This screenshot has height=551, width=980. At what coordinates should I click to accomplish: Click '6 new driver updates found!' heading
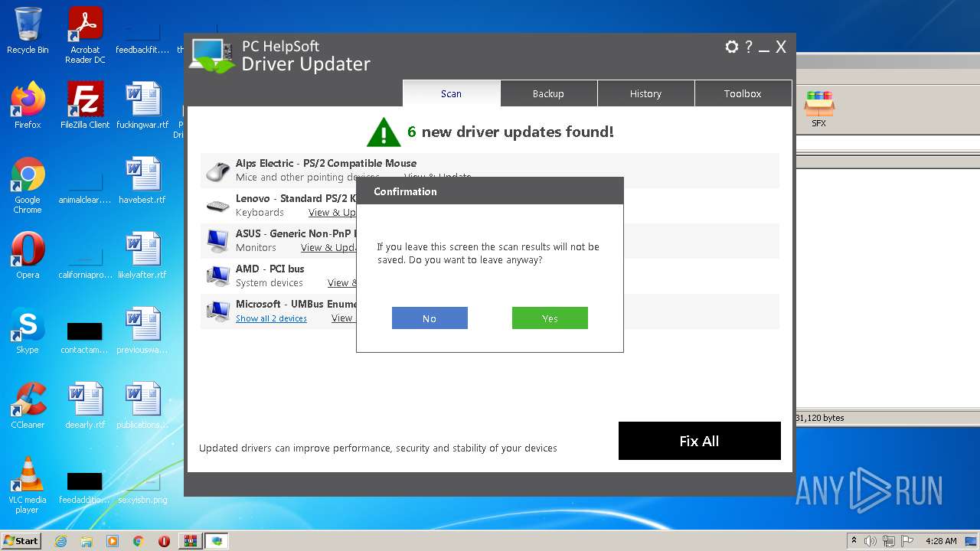[511, 132]
